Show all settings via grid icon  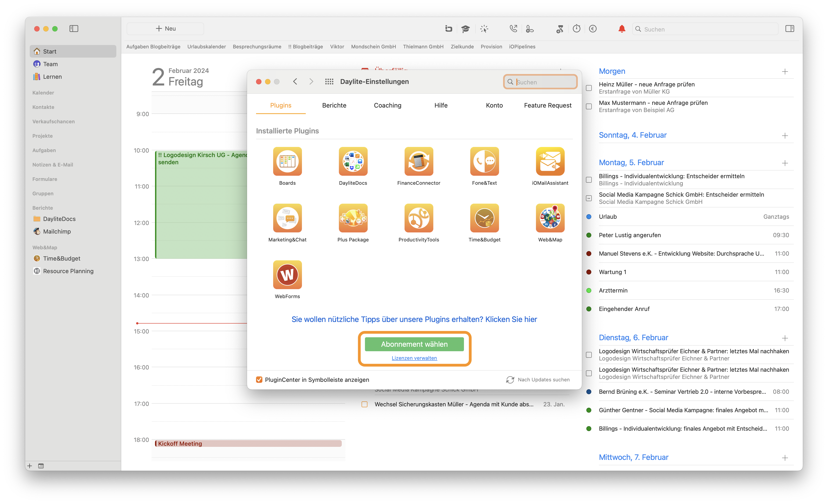pos(329,82)
